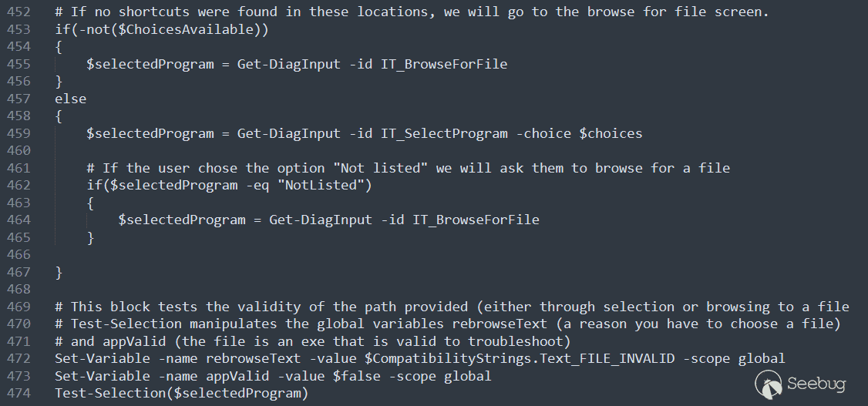Viewport: 868px width, 406px height.
Task: Click the comment on line 461
Action: pos(408,168)
